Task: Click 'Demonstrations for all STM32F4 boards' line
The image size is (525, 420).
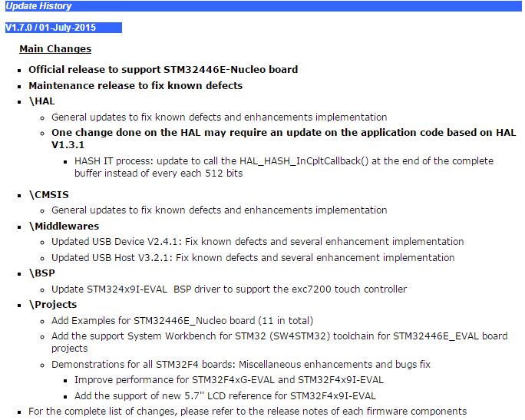Action: [x=241, y=364]
